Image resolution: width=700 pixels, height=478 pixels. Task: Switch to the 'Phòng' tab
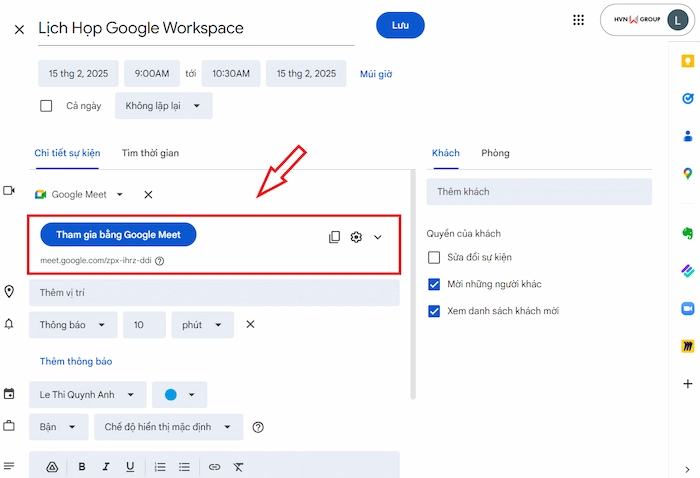[x=495, y=153]
